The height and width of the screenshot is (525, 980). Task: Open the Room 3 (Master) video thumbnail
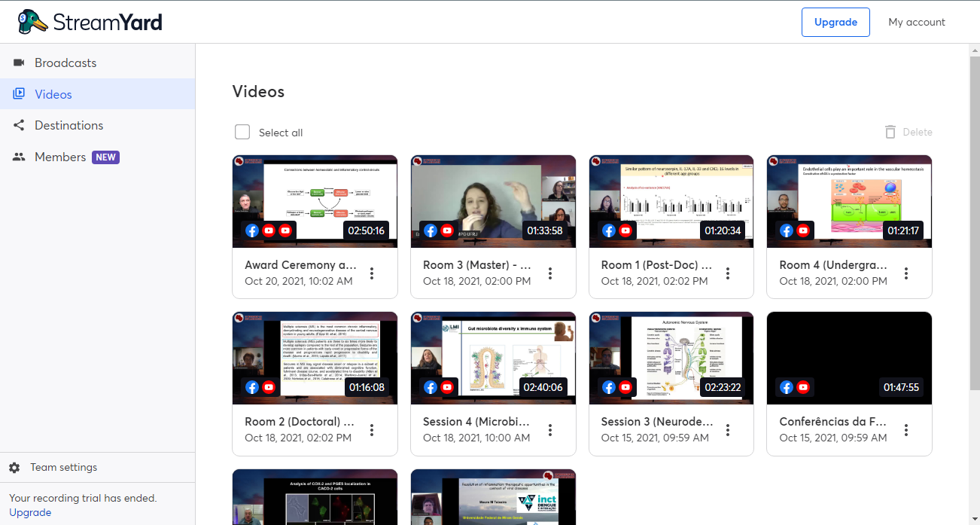tap(493, 201)
